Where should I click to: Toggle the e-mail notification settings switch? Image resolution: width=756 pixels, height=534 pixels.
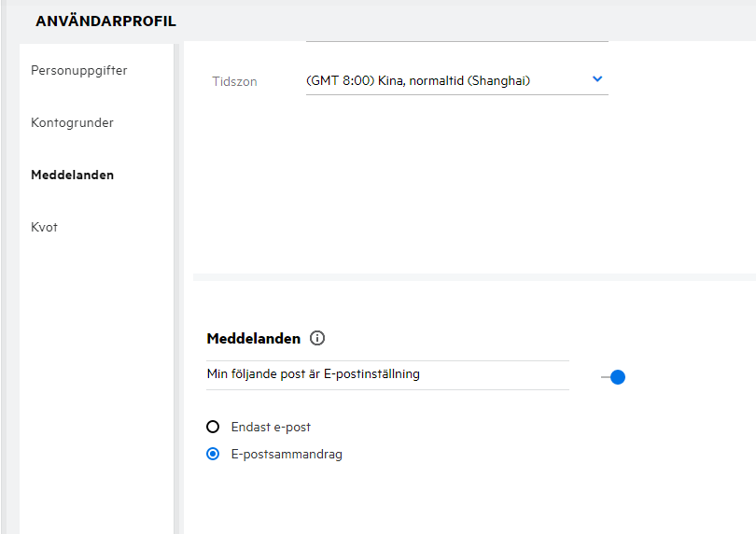[x=613, y=377]
